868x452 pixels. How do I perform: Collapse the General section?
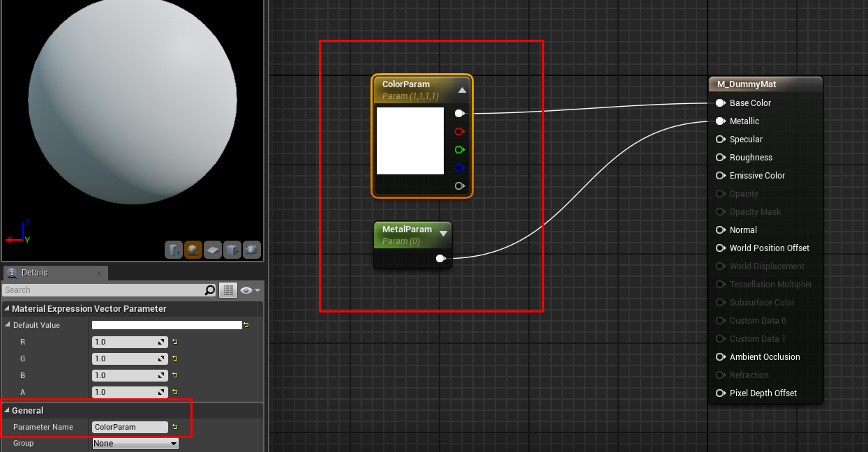click(7, 411)
